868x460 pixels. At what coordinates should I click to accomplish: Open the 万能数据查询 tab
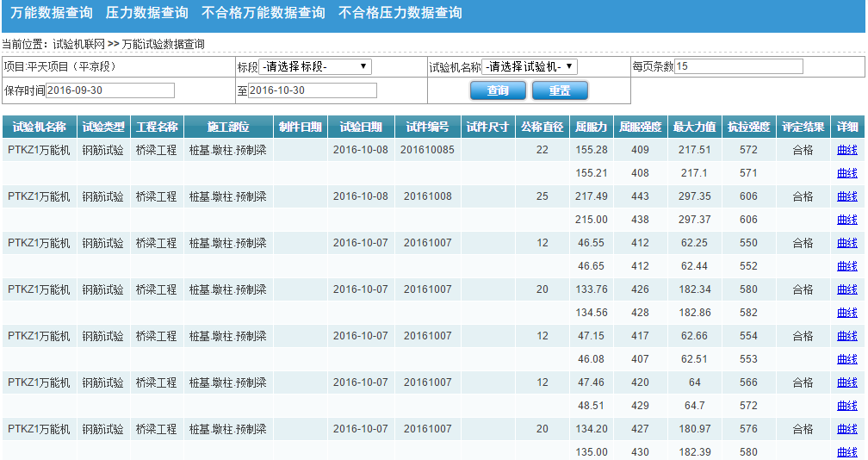(x=52, y=13)
